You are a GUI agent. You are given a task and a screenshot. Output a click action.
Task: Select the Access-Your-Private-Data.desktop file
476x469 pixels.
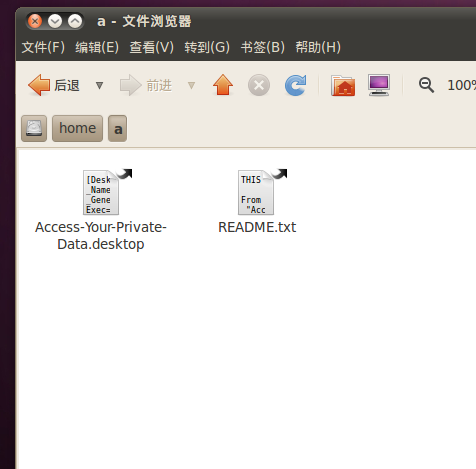[x=101, y=210]
